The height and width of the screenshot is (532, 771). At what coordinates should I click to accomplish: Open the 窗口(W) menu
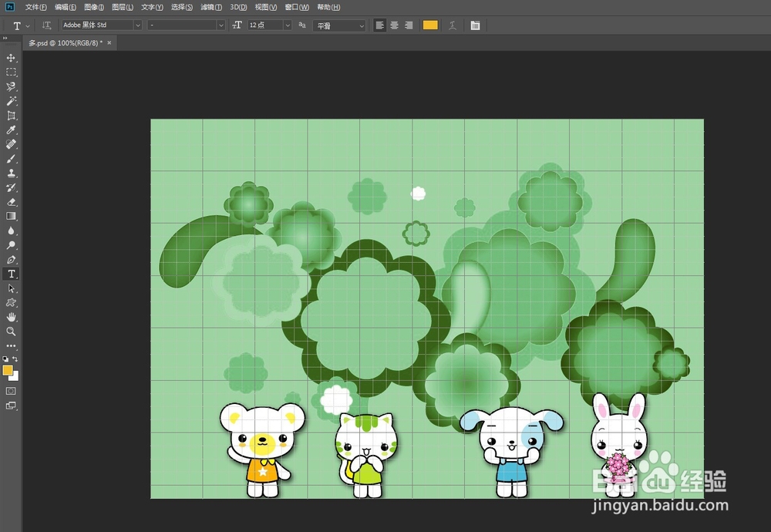coord(297,7)
